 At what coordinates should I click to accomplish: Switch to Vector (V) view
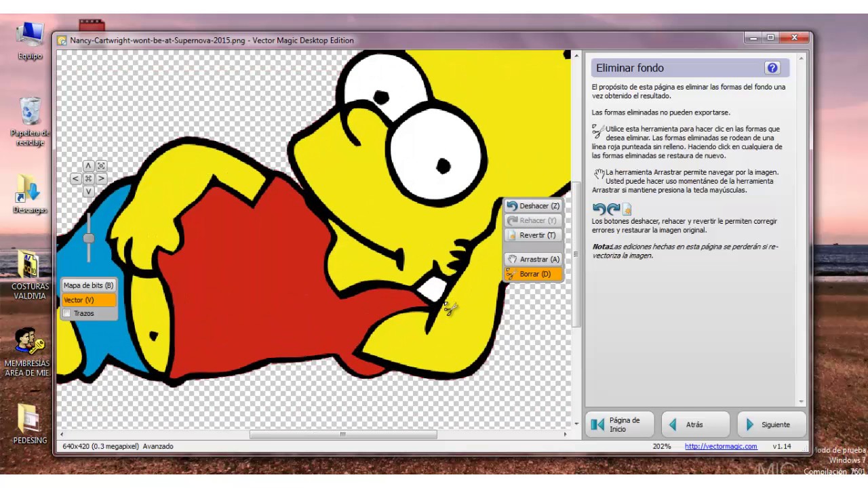click(88, 300)
